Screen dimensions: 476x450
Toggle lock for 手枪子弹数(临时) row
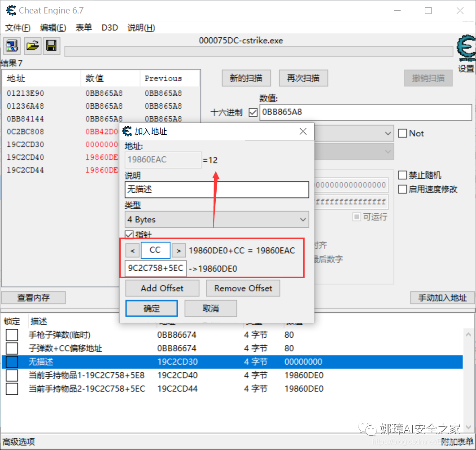click(12, 335)
